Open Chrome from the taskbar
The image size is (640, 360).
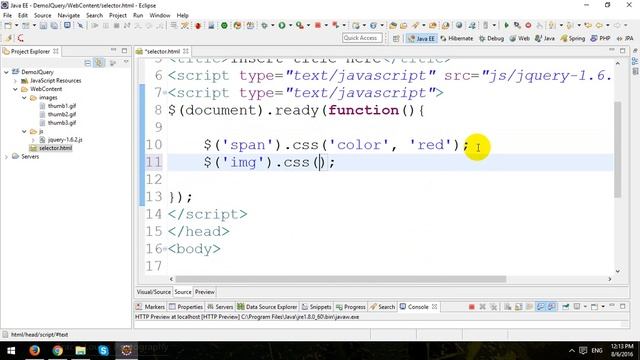[58, 350]
